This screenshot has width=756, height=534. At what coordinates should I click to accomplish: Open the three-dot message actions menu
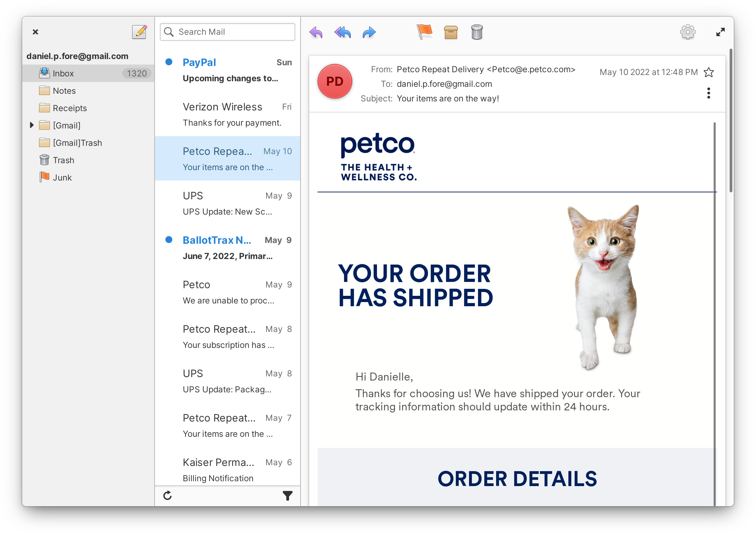(709, 93)
